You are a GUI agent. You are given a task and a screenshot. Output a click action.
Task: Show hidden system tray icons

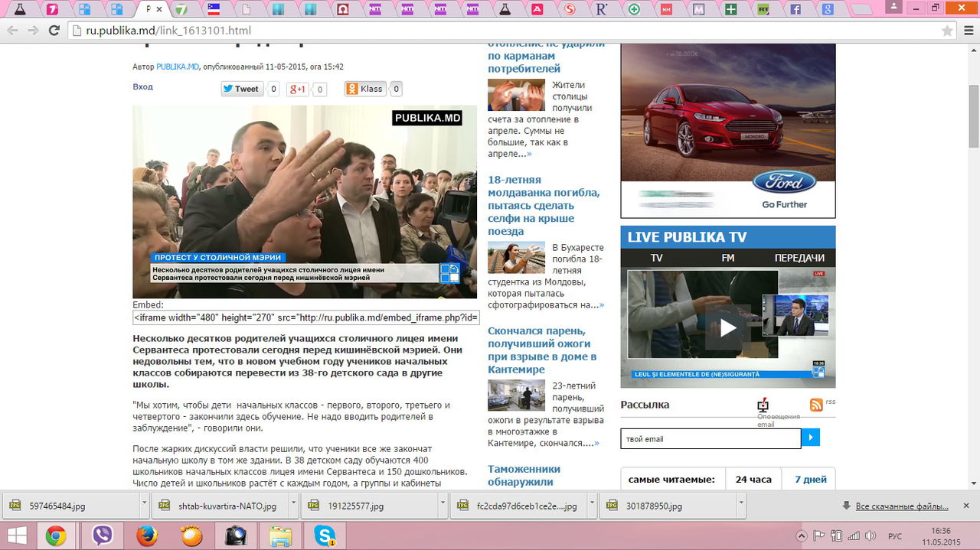802,535
